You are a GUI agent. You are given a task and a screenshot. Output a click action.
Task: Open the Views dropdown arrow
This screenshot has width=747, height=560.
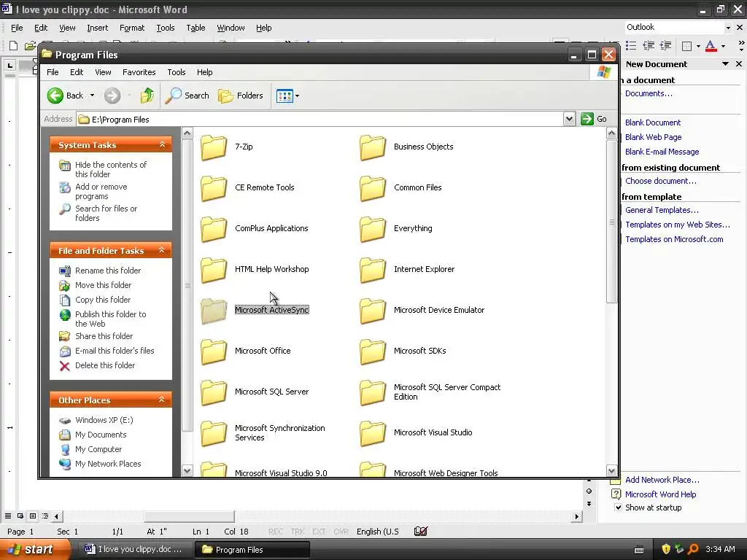pos(298,96)
